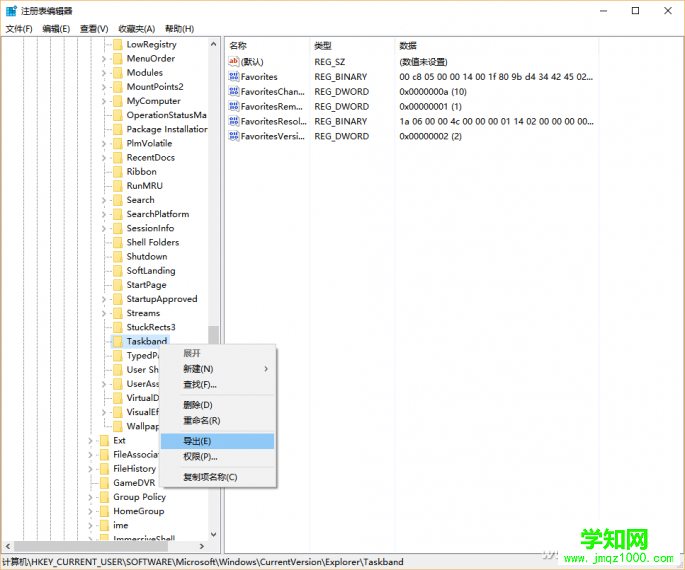This screenshot has width=685, height=570.
Task: Select the OperationStatusMa tree item
Action: (x=166, y=115)
